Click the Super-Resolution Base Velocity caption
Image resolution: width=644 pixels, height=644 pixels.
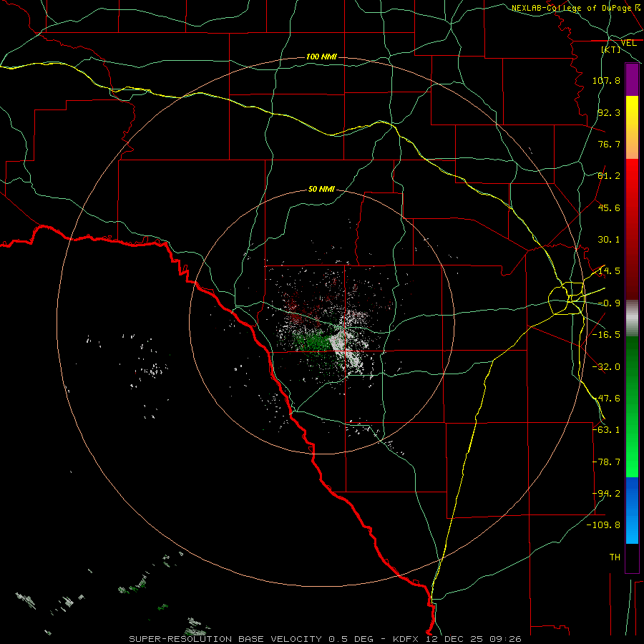[326, 639]
